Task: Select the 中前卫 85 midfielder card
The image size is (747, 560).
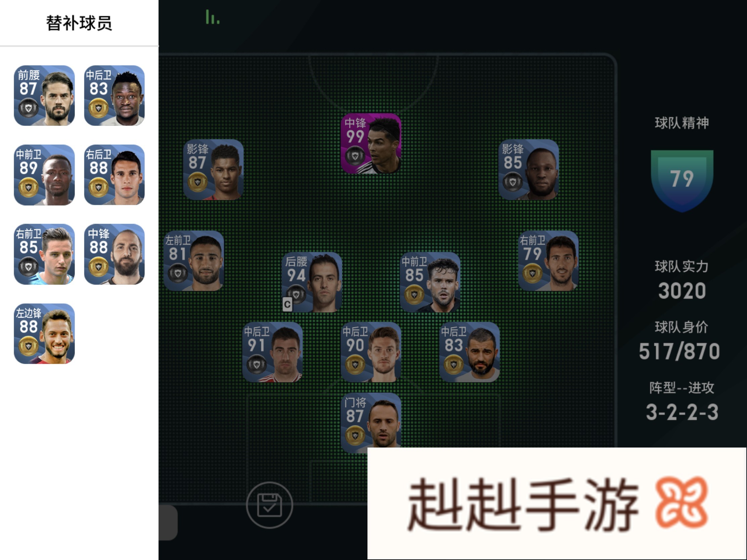Action: pyautogui.click(x=430, y=282)
